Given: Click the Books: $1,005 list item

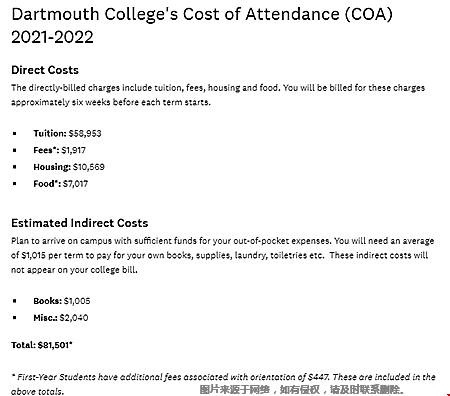Looking at the screenshot, I should click(62, 301).
